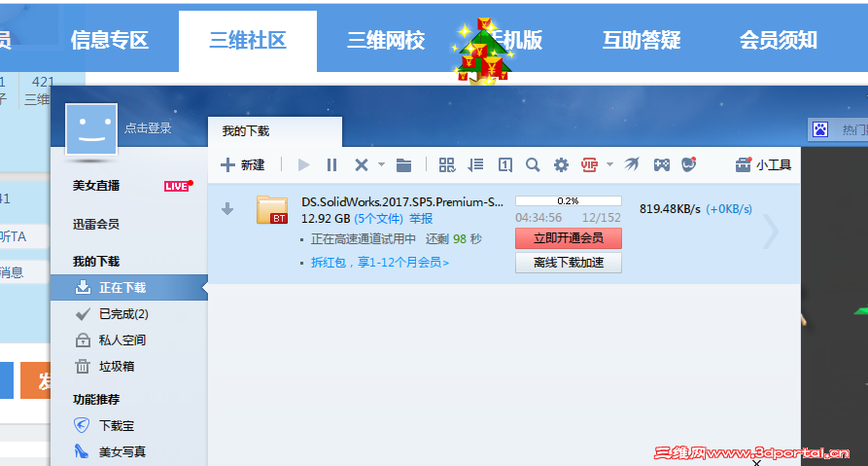Click the 离线下载加速 button
Viewport: 868px width, 466px height.
[x=569, y=263]
